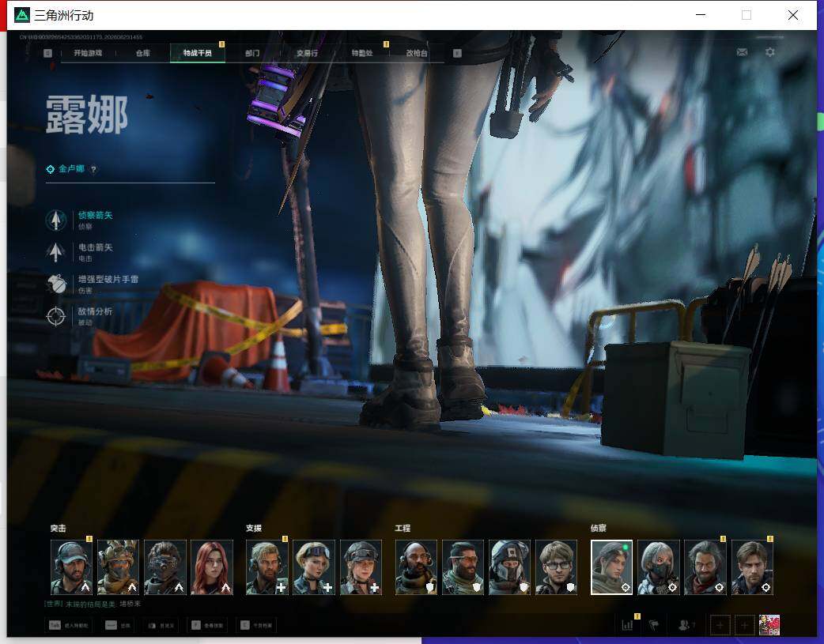The image size is (824, 644).
Task: Click the 金卢娜 name link
Action: point(71,168)
